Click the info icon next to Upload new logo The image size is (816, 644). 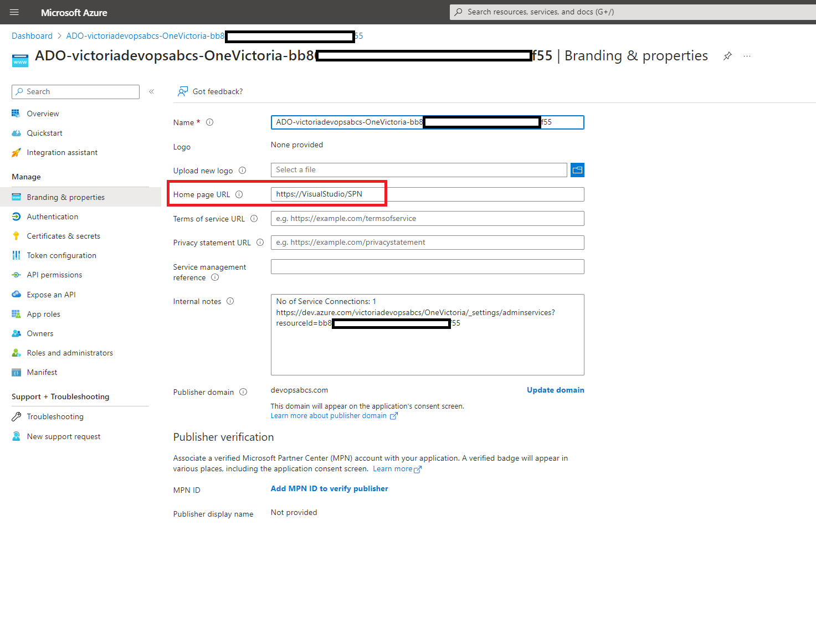(x=242, y=171)
